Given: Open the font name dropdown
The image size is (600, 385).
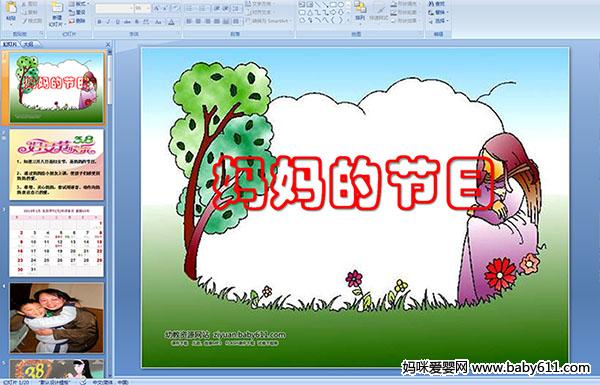Looking at the screenshot, I should (x=114, y=8).
